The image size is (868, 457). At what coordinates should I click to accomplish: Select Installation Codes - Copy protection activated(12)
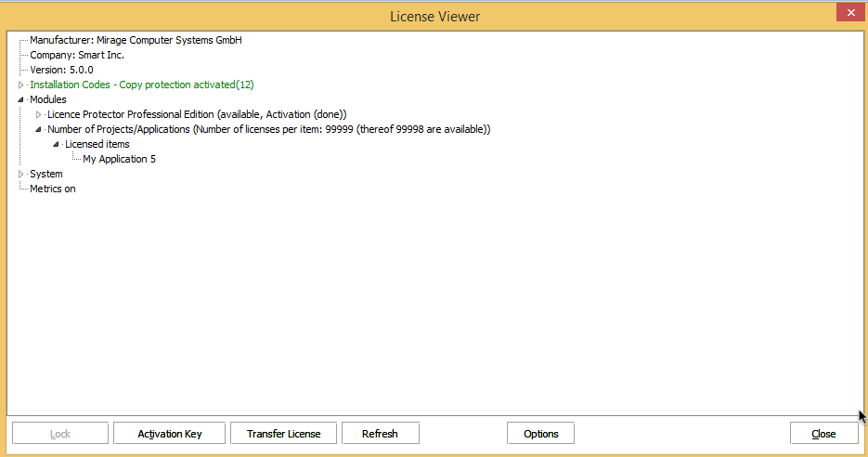pos(142,85)
